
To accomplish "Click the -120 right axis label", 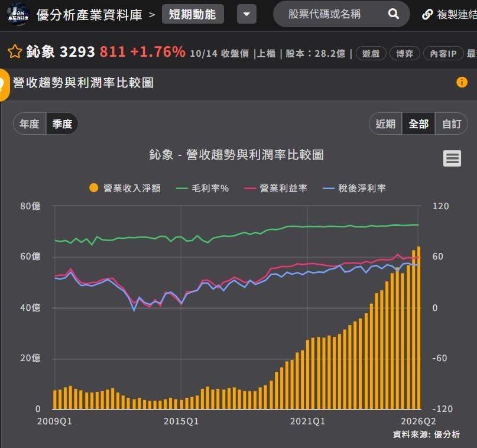I will click(x=443, y=409).
